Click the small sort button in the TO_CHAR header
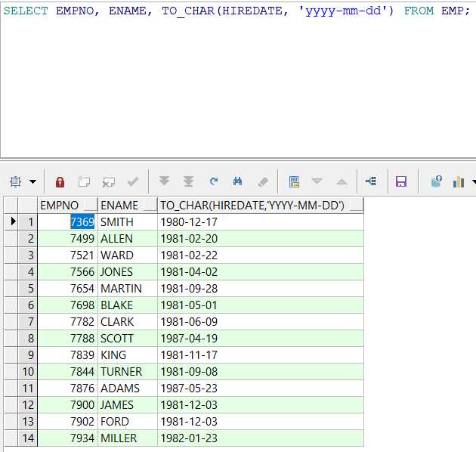The width and height of the screenshot is (476, 452). [x=357, y=206]
